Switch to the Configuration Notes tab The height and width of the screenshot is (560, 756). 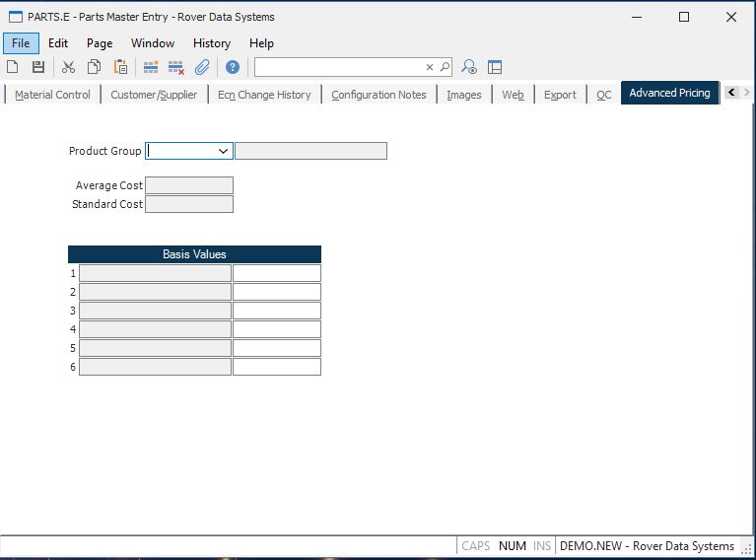point(378,95)
